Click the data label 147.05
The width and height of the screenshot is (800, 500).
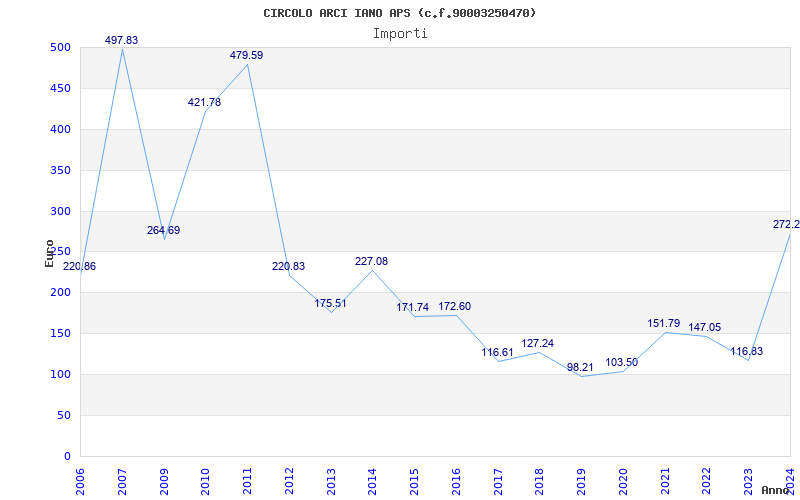pos(705,328)
